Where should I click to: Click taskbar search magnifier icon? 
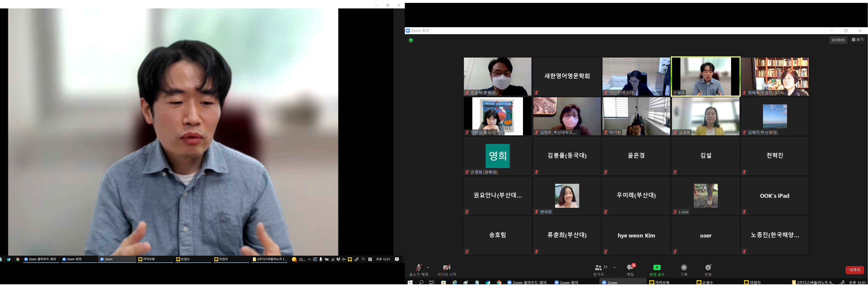tap(421, 282)
